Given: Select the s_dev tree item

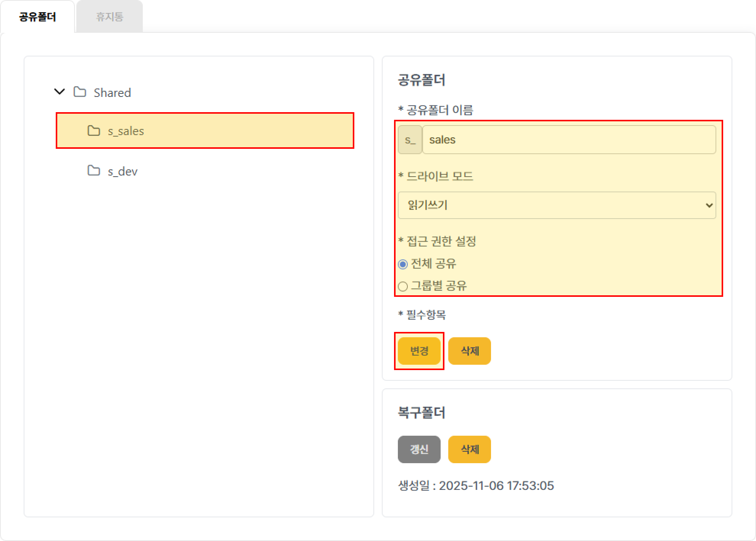Looking at the screenshot, I should coord(123,171).
